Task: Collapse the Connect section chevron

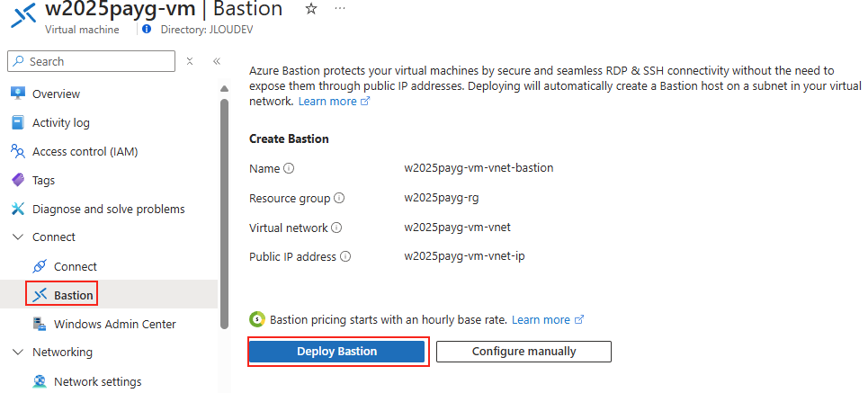Action: [18, 237]
